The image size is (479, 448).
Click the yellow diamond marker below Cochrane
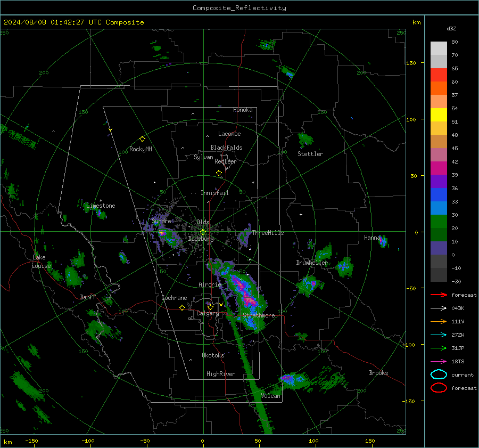[182, 308]
